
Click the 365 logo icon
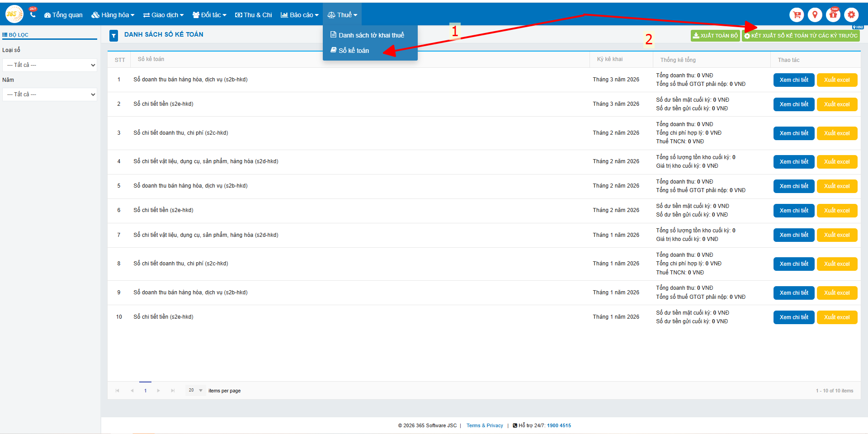coord(14,14)
